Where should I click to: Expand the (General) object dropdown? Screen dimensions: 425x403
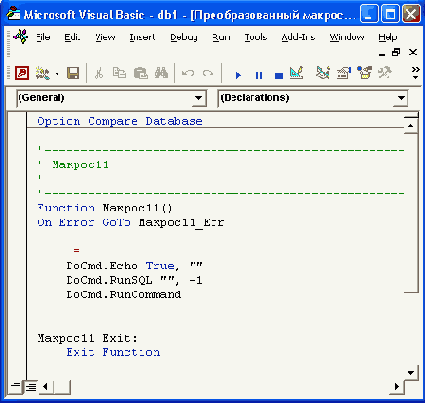pos(198,98)
